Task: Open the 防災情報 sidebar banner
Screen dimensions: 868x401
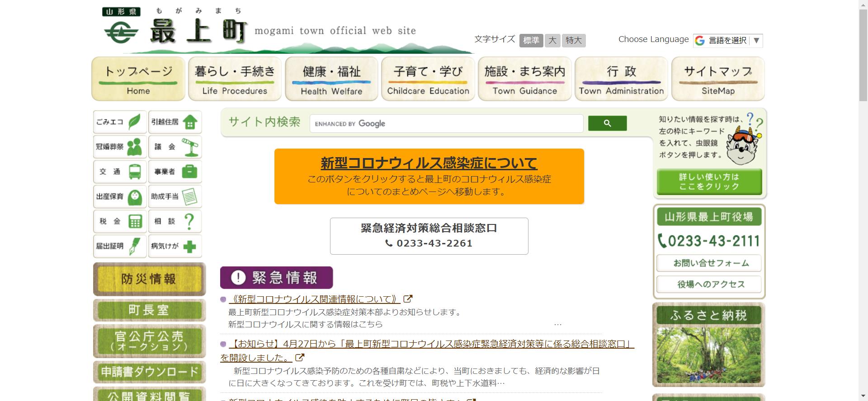Action: (149, 279)
